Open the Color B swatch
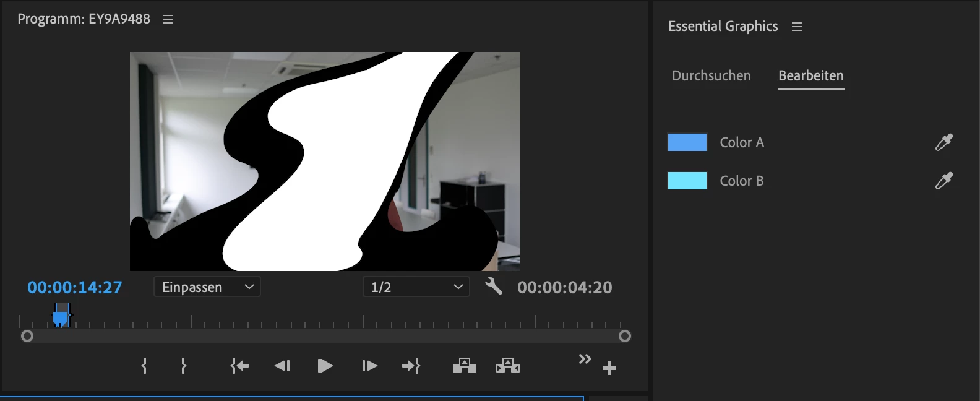 687,181
